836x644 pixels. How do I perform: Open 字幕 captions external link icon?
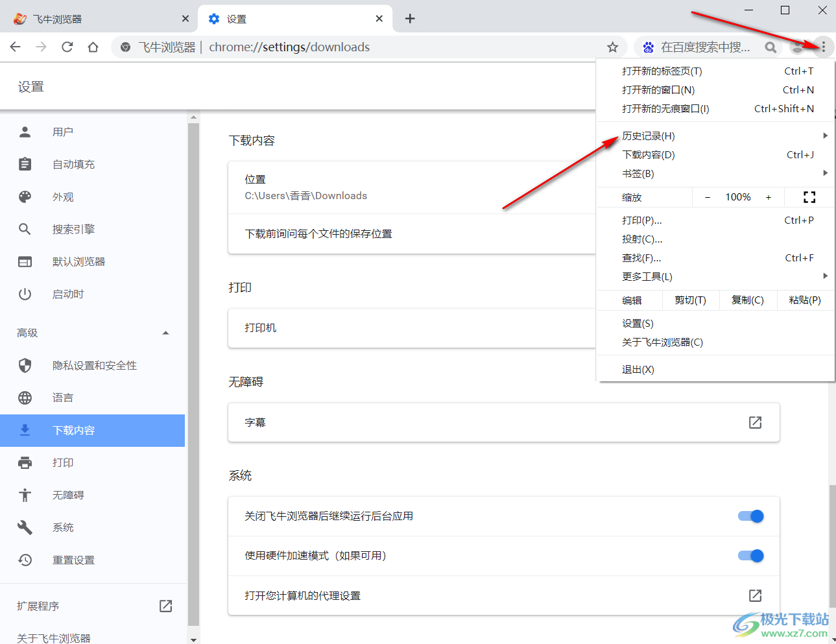pyautogui.click(x=755, y=422)
